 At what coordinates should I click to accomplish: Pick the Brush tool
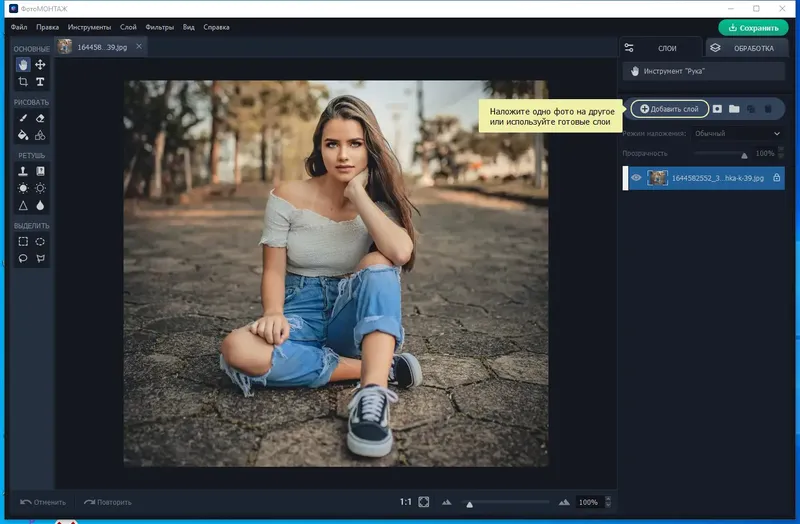tap(23, 118)
